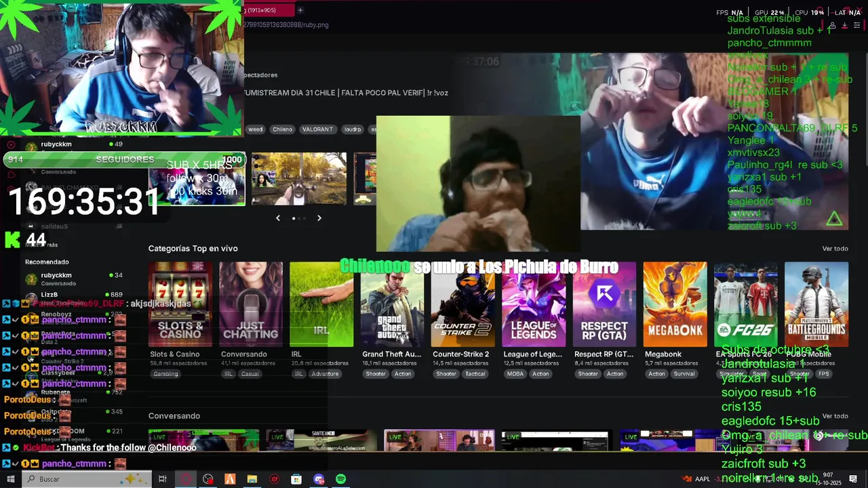
Task: Open the browser downloads icon
Action: coord(844,25)
